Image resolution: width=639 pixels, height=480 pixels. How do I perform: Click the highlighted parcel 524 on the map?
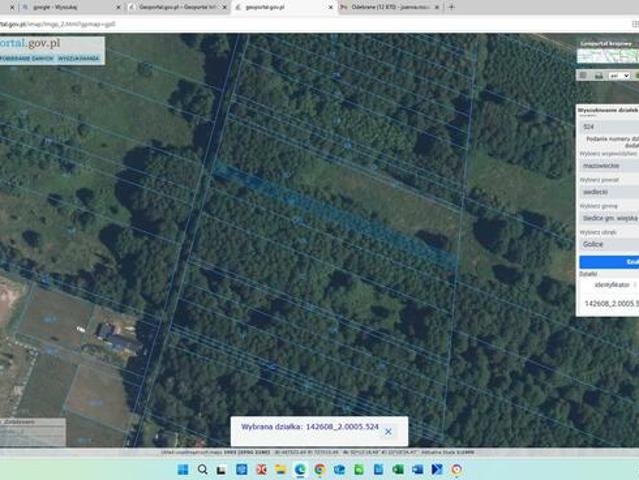[x=334, y=214]
